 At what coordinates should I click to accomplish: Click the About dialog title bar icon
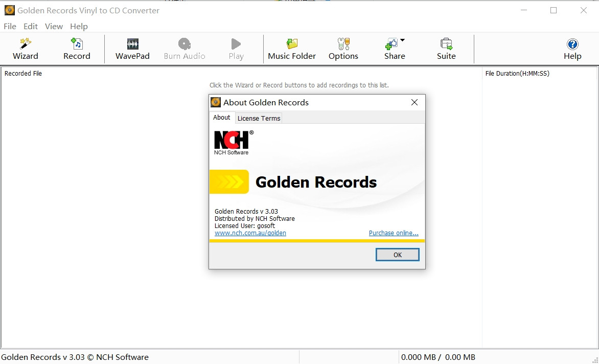(x=216, y=102)
